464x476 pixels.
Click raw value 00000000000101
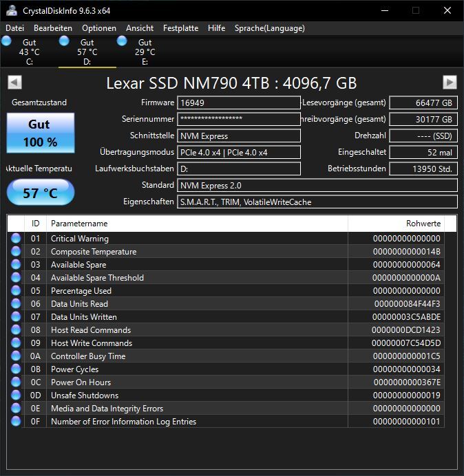point(407,421)
